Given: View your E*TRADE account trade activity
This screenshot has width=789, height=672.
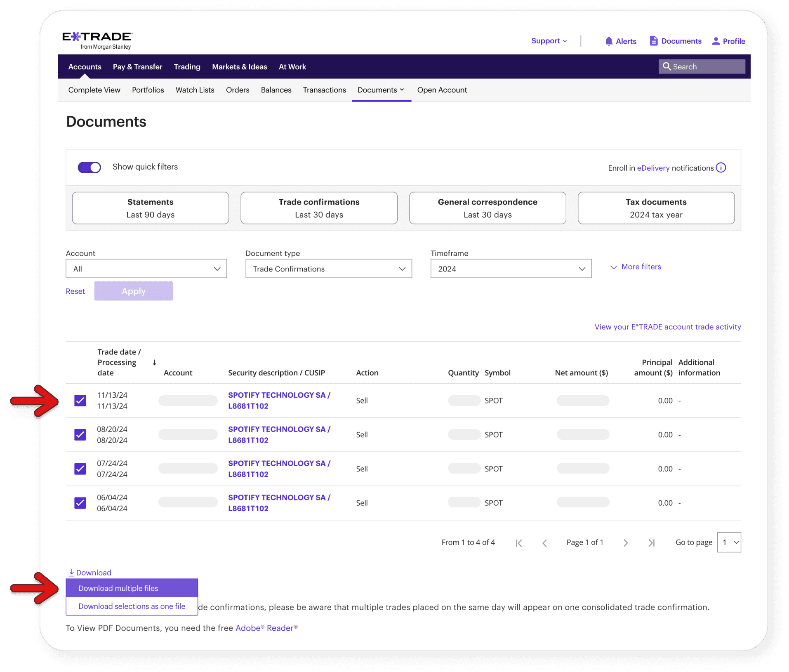Looking at the screenshot, I should pos(668,327).
